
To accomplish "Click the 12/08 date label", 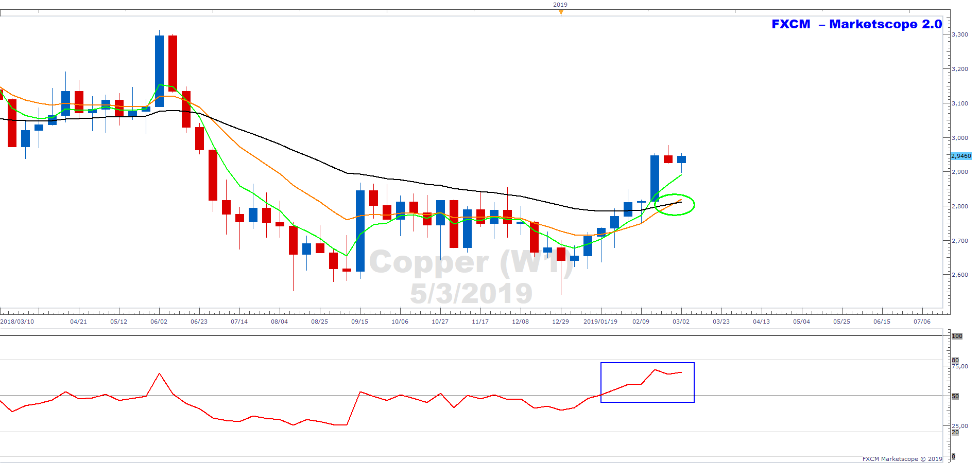I will pos(520,322).
